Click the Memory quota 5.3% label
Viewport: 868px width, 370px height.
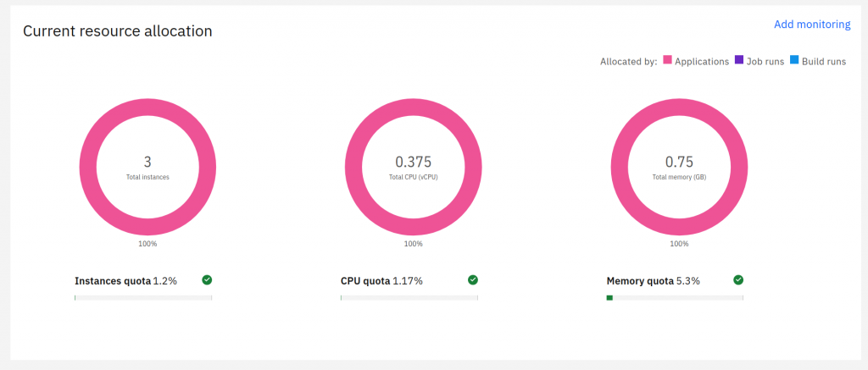[653, 281]
